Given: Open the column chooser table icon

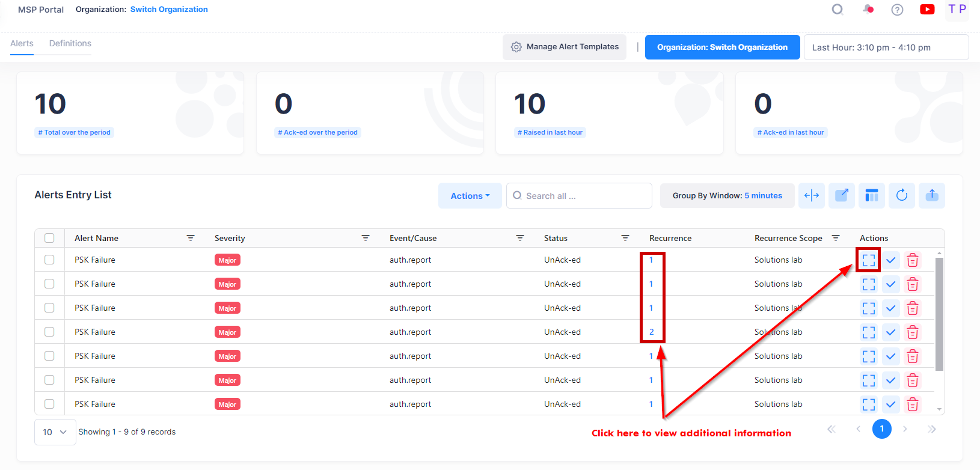Looking at the screenshot, I should coord(871,195).
